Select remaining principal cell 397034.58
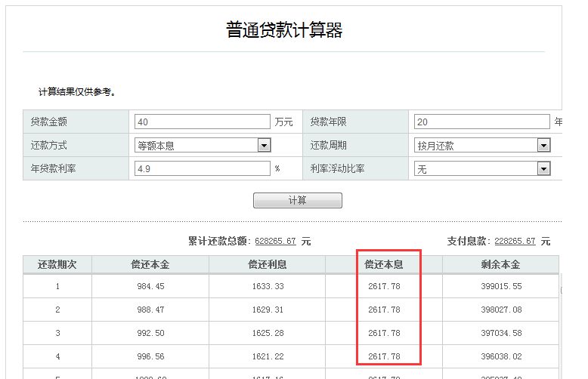Screen dimensions: 588x379 (501, 333)
